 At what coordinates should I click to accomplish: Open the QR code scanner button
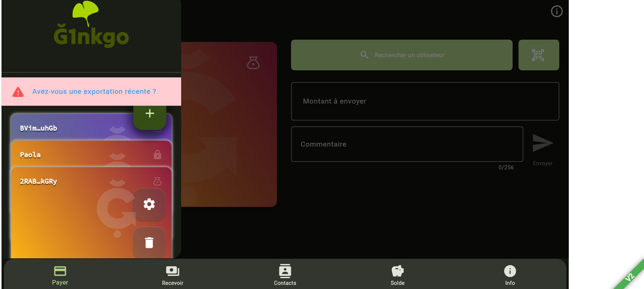click(x=538, y=55)
